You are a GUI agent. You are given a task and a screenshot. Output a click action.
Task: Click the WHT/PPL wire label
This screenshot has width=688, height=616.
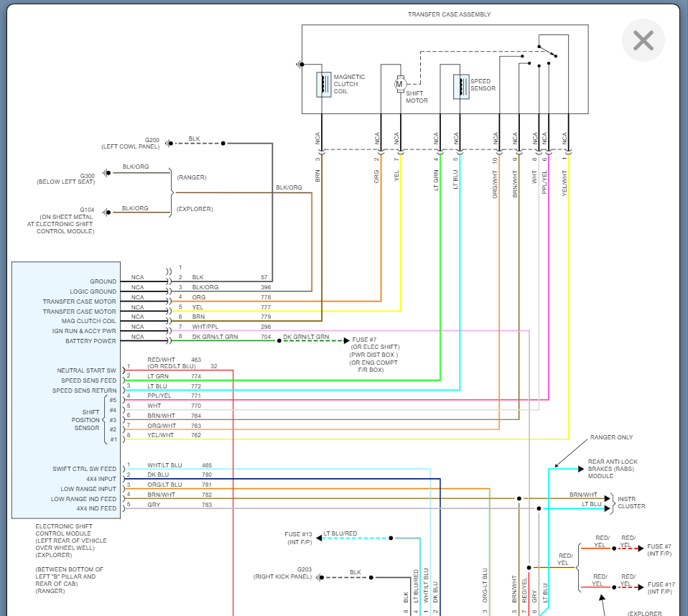pos(205,327)
